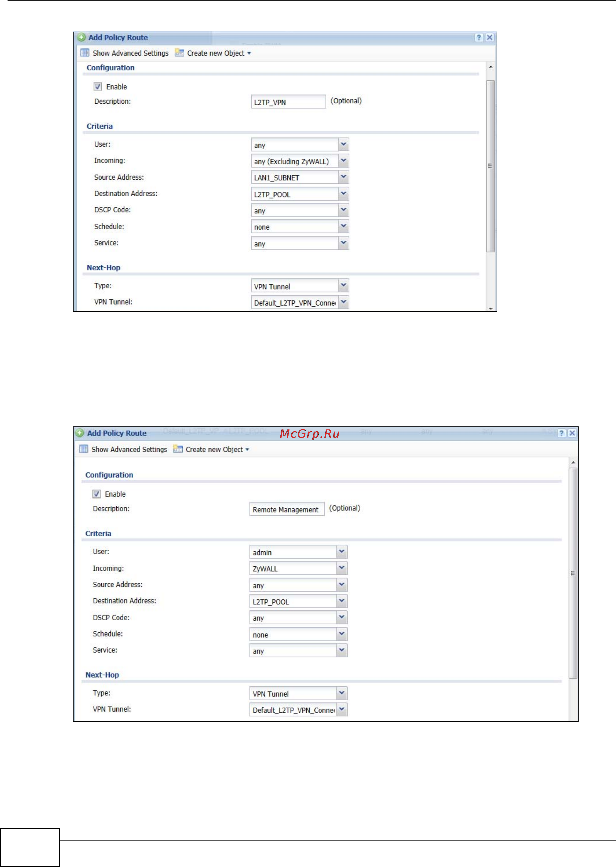Click Show Advanced Settings in the lower dialog

(123, 449)
